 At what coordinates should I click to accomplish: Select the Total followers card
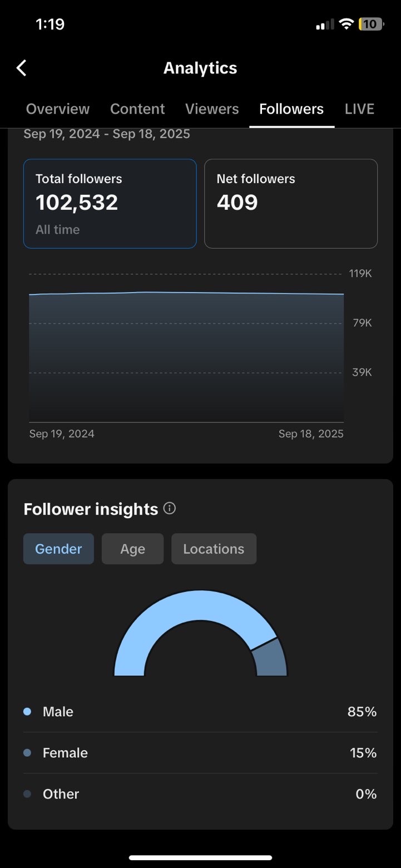(110, 204)
